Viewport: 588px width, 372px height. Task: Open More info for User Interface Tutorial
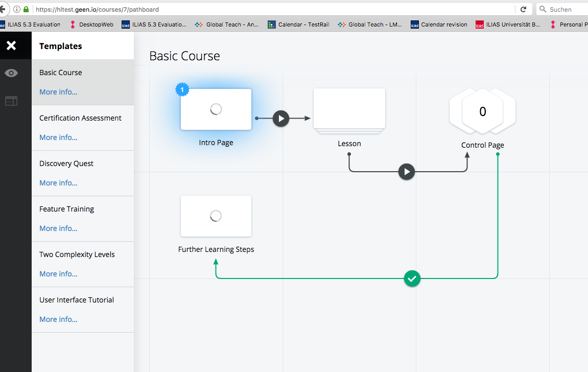coord(58,319)
